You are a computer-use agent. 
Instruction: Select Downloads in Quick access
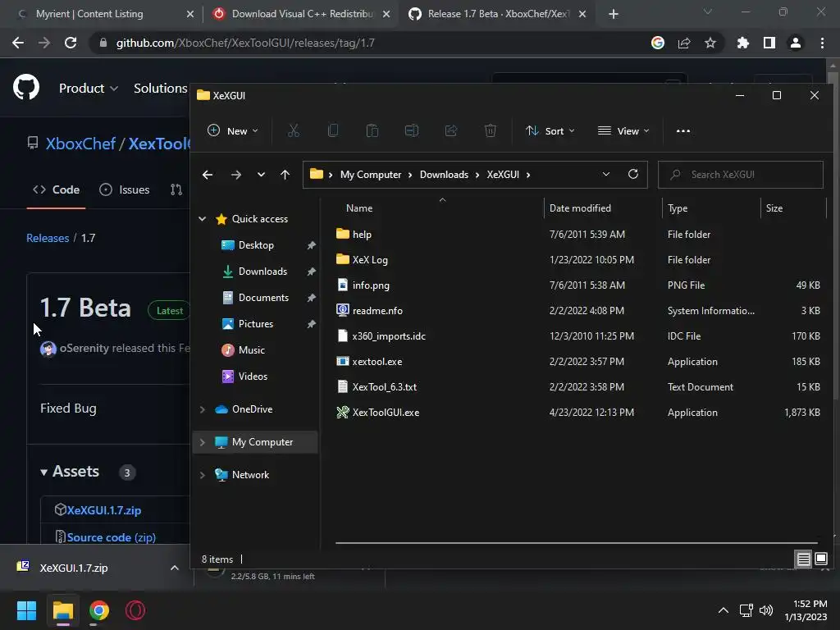pos(262,272)
